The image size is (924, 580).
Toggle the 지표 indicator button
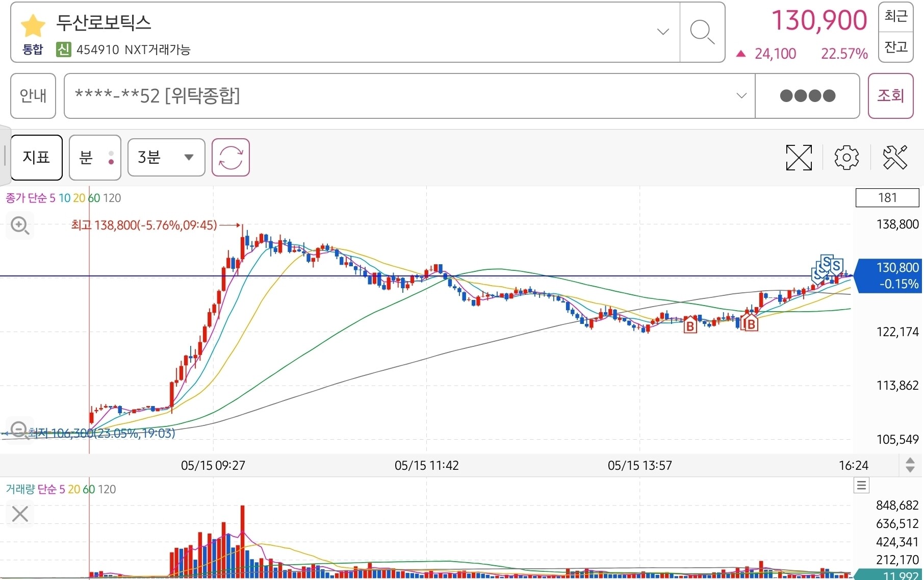36,157
